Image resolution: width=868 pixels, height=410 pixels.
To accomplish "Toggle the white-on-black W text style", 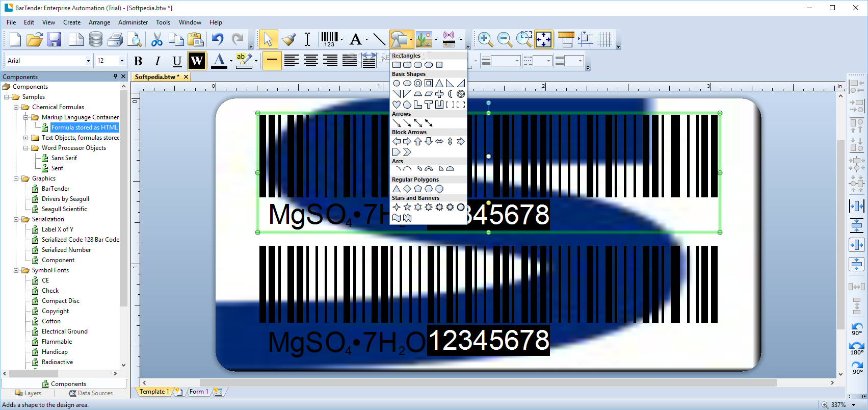I will (x=197, y=61).
